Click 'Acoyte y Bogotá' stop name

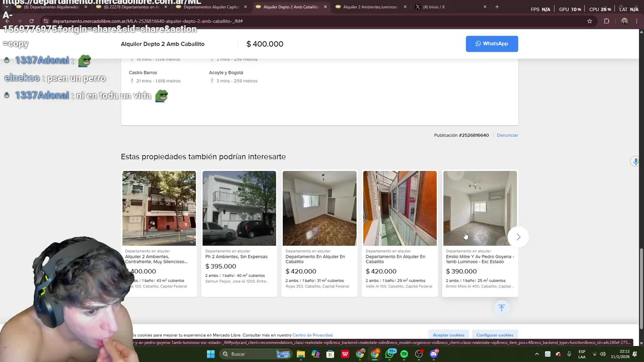tap(226, 72)
